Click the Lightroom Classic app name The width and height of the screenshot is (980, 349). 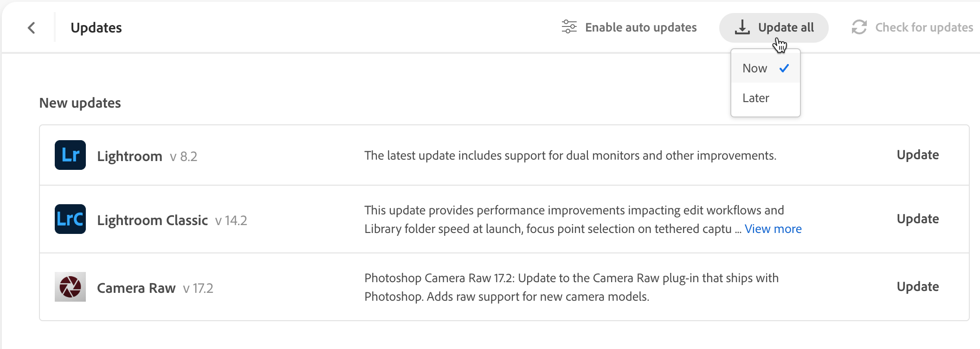(x=152, y=220)
